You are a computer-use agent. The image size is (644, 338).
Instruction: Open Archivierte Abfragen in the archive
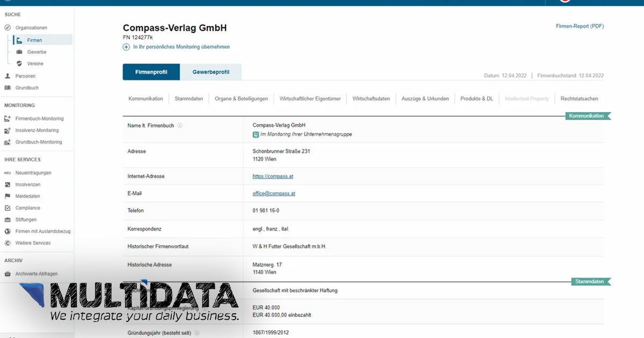tap(36, 274)
